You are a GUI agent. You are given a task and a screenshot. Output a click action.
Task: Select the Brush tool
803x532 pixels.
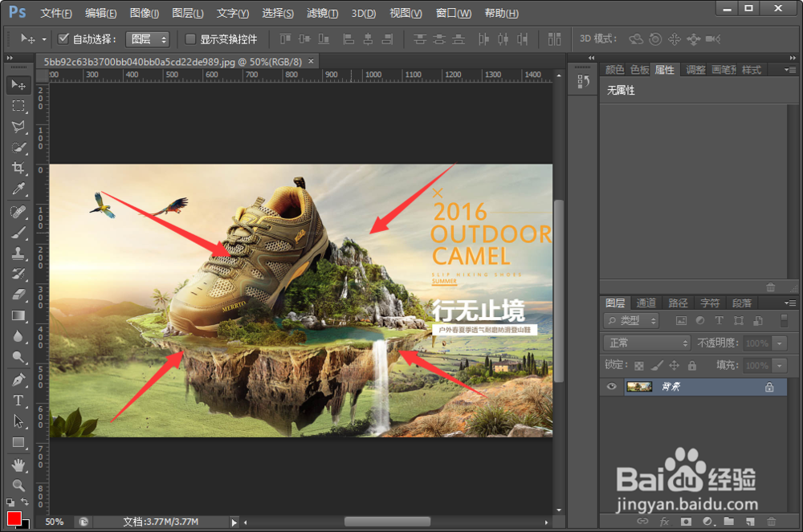(x=18, y=232)
